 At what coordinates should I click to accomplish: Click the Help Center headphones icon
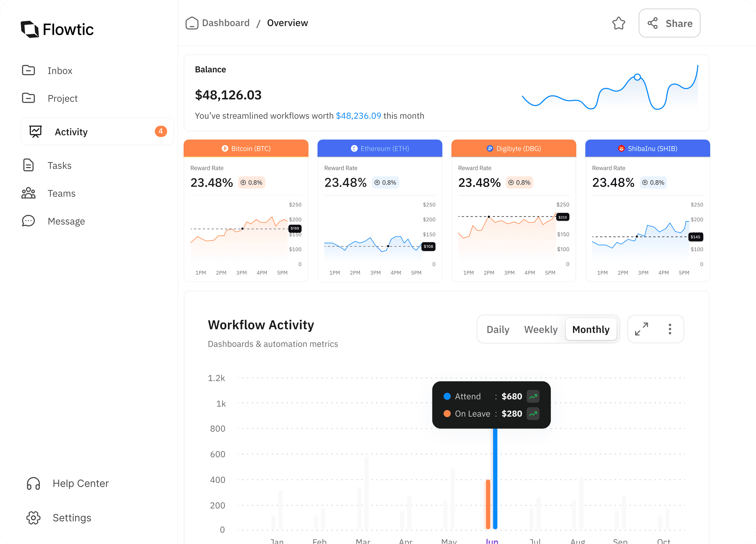33,483
